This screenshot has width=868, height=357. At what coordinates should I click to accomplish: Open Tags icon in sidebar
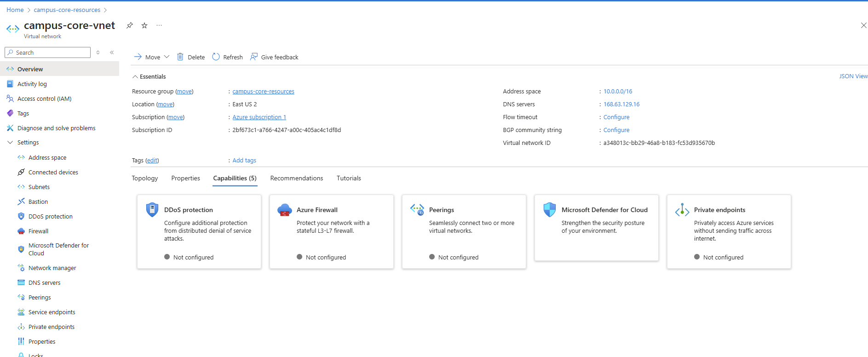click(x=10, y=113)
